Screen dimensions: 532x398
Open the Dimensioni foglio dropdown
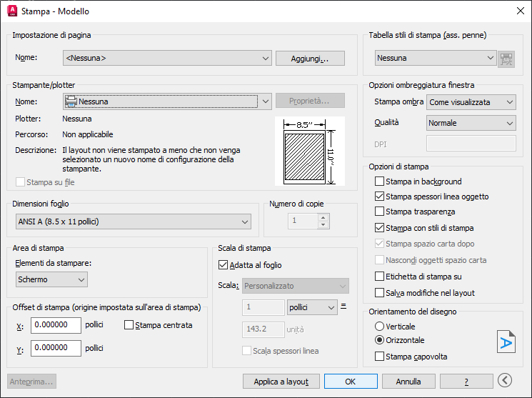pos(133,222)
